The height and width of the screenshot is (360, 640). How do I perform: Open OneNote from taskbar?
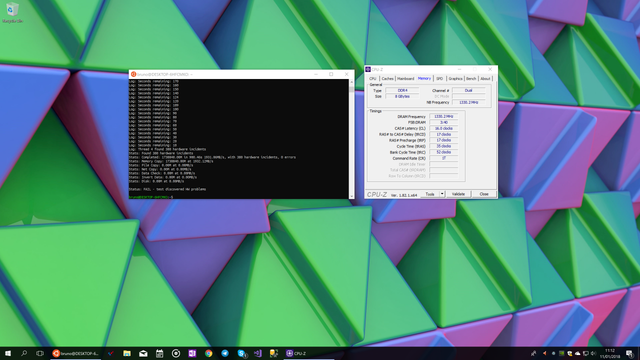click(x=192, y=353)
